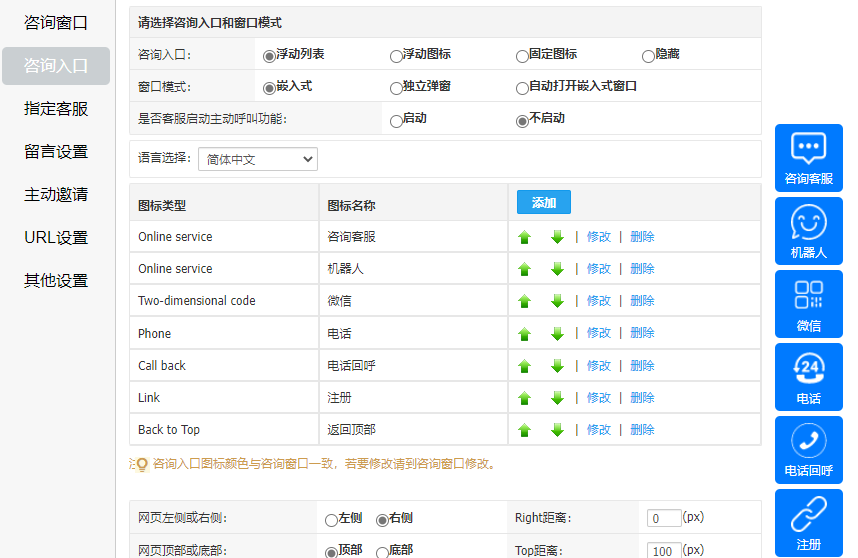
Task: Click the 注册 link chain floating icon
Action: click(808, 522)
